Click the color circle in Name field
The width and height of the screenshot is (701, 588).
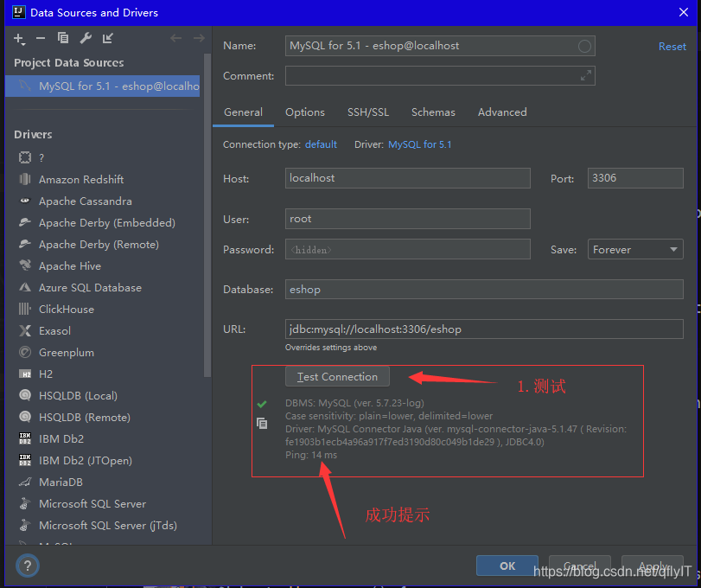[584, 46]
